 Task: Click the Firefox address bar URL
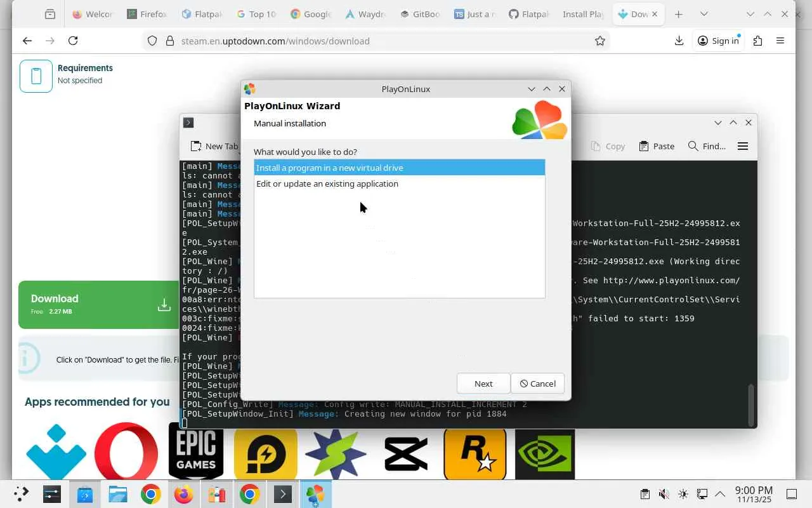click(275, 41)
